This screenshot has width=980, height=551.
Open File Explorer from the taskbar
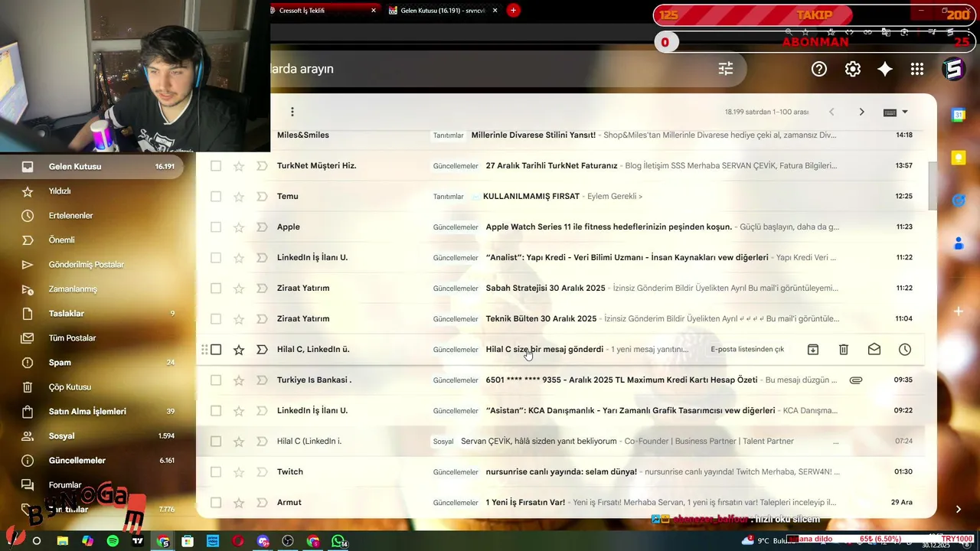(63, 541)
